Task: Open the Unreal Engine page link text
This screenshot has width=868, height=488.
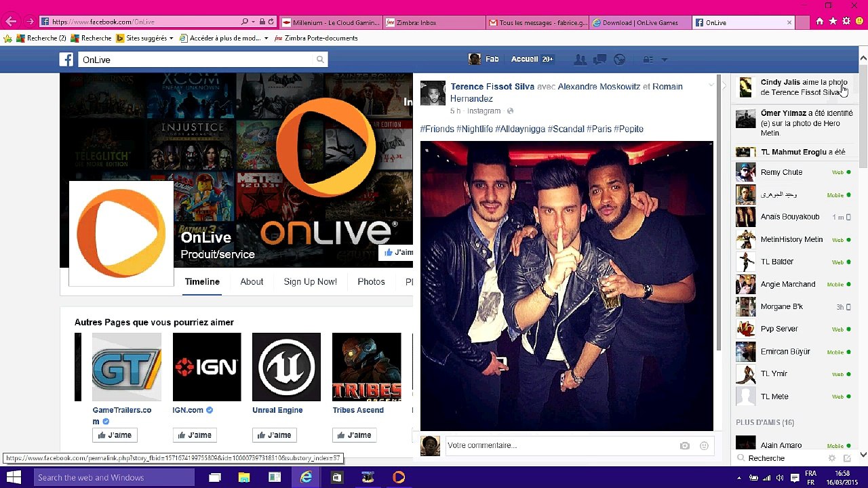Action: tap(277, 410)
